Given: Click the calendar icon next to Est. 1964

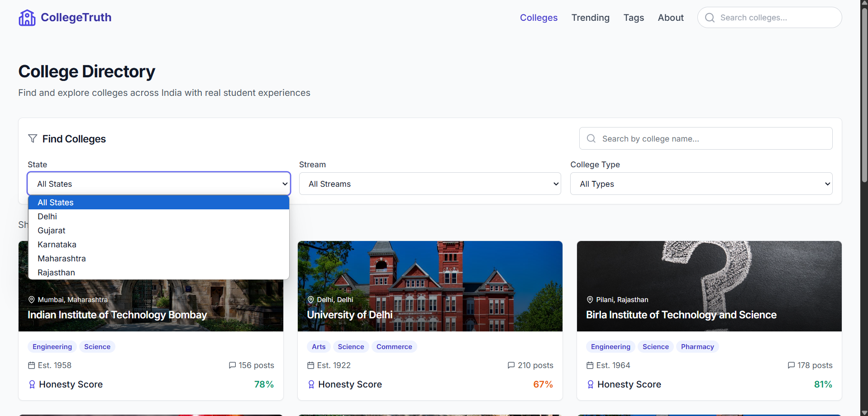Looking at the screenshot, I should point(590,365).
